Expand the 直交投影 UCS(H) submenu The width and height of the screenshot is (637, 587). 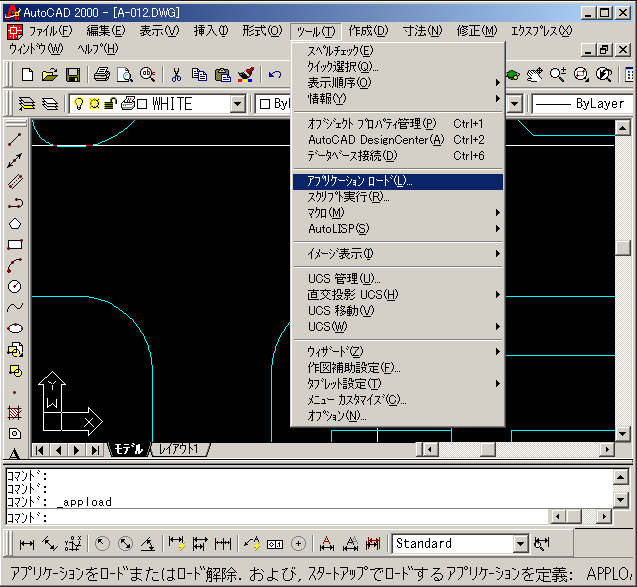click(x=398, y=295)
